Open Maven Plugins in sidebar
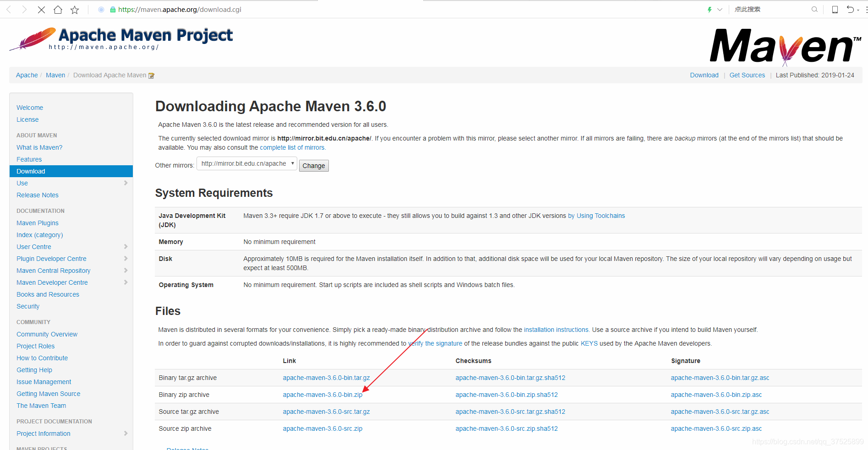The width and height of the screenshot is (868, 450). pyautogui.click(x=38, y=223)
